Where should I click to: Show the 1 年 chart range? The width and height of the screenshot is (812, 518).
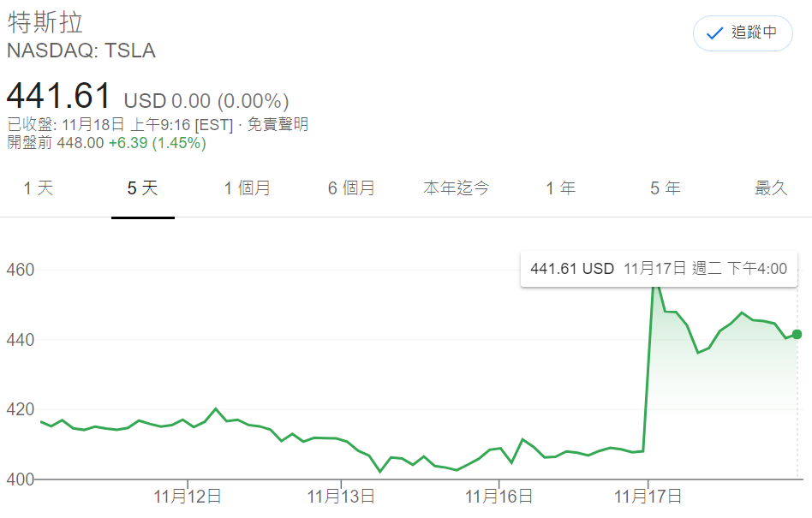561,188
